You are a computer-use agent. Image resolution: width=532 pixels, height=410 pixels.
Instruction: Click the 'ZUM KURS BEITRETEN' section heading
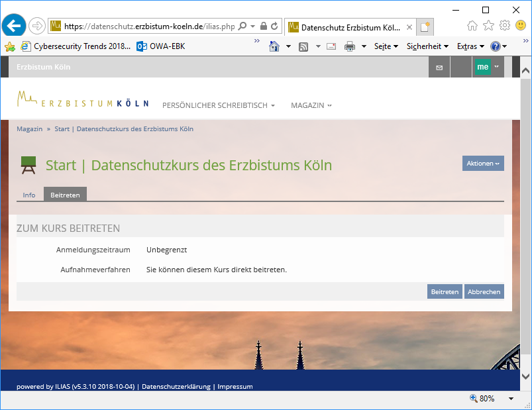pos(68,229)
